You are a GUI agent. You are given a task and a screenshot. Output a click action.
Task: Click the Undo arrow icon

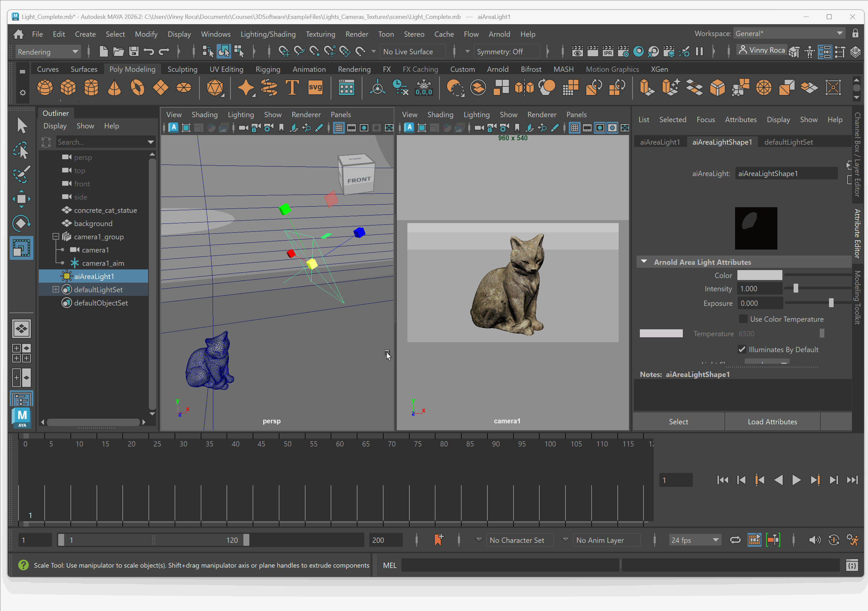tap(148, 51)
